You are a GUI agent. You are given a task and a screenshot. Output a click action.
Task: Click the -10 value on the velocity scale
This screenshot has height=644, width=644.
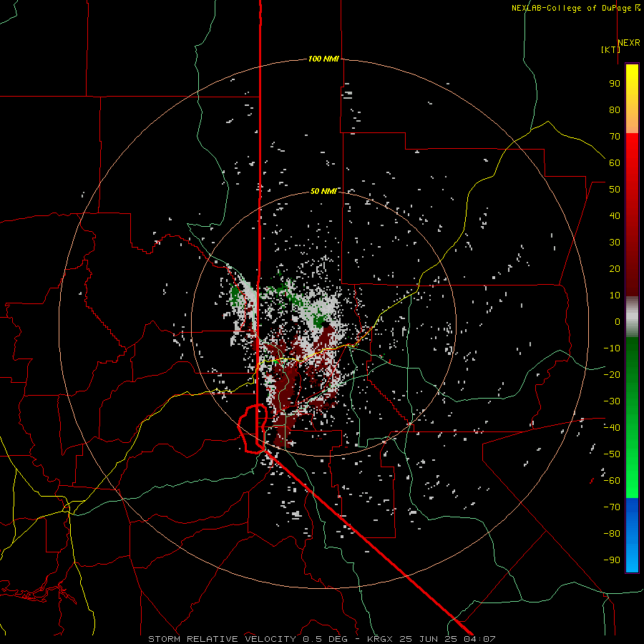[x=612, y=348]
